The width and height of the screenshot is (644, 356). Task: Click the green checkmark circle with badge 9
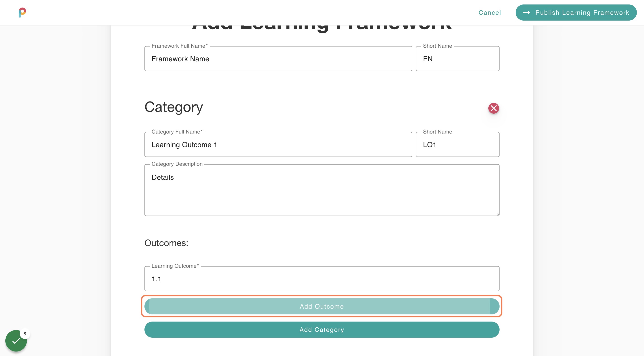16,341
